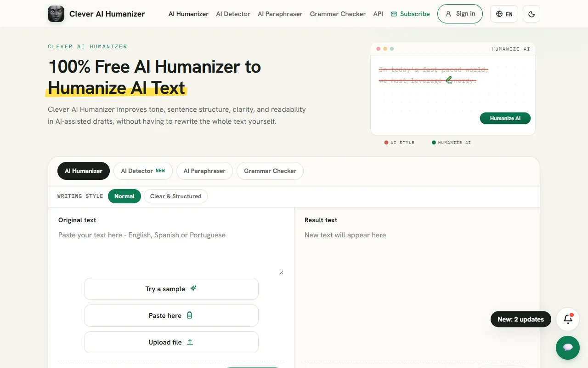Viewport: 588px width, 368px height.
Task: Switch to the AI Paraphraser tool tab
Action: click(204, 171)
